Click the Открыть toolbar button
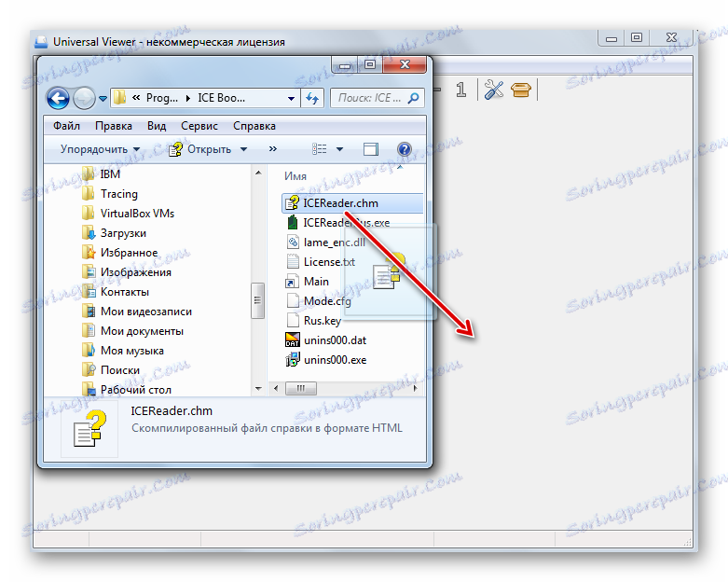This screenshot has width=728, height=582. point(201,149)
